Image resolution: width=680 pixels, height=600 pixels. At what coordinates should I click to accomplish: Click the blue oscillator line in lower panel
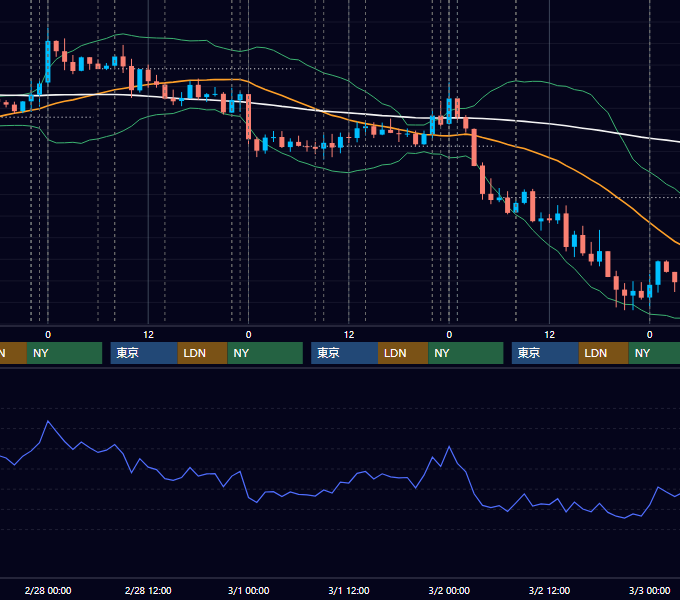(347, 482)
